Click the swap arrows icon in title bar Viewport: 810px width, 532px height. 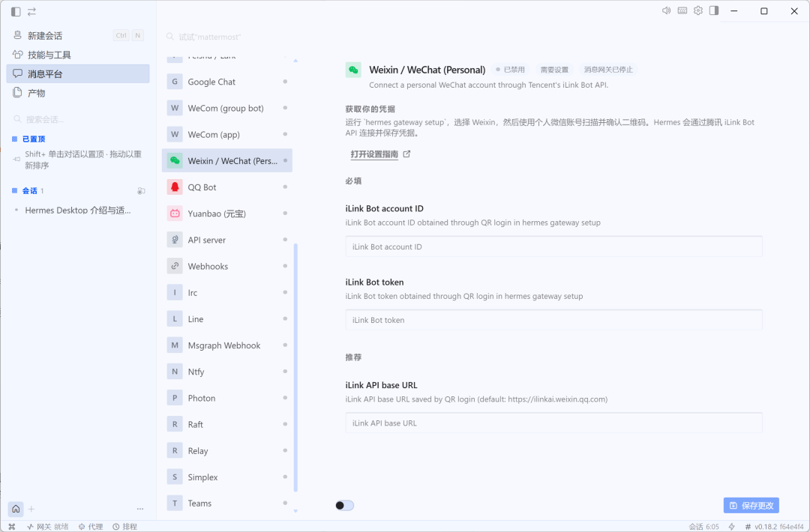(32, 11)
